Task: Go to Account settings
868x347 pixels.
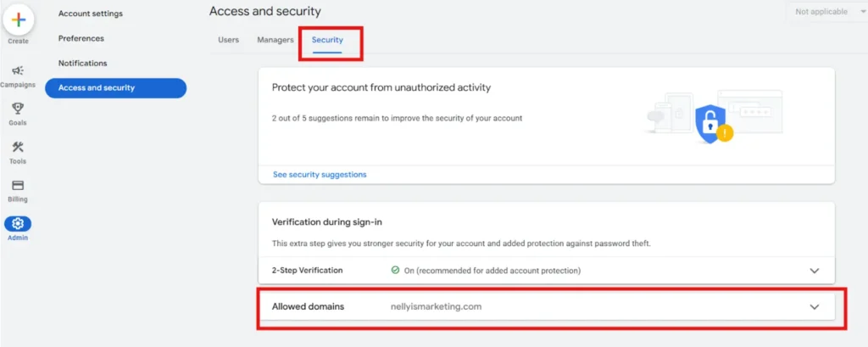Action: click(x=90, y=14)
